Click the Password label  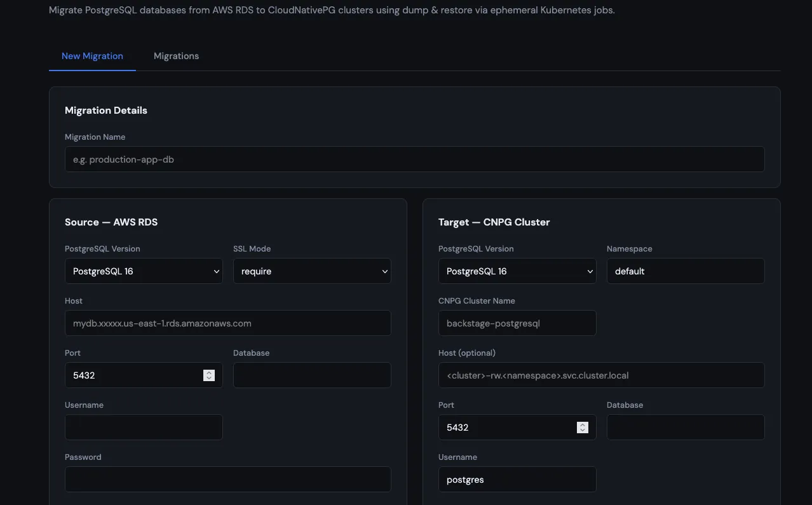click(x=83, y=457)
